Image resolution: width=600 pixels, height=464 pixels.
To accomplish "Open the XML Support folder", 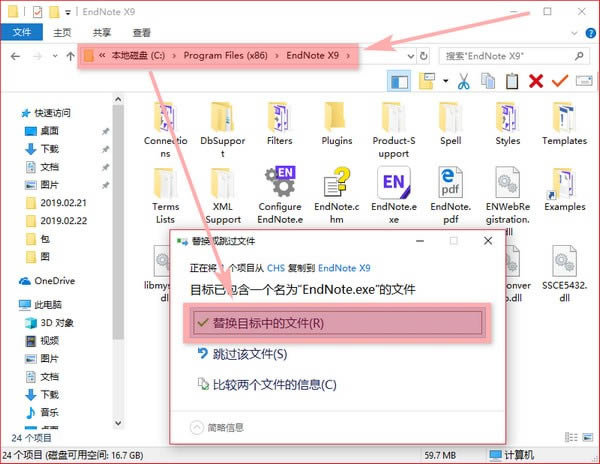I will [223, 196].
